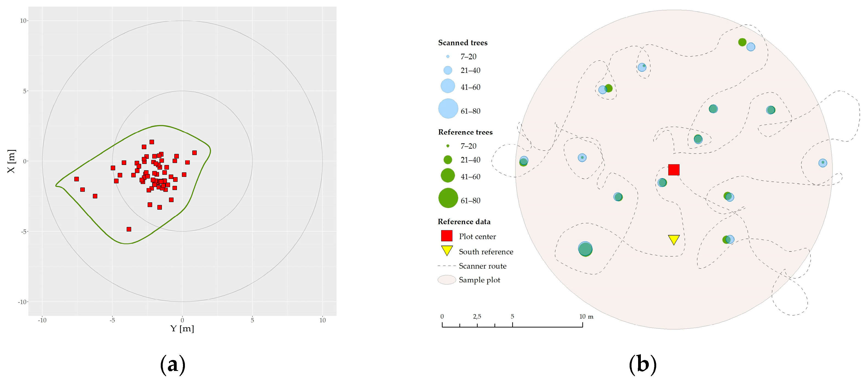Click the red Plot center legend square

click(x=446, y=236)
